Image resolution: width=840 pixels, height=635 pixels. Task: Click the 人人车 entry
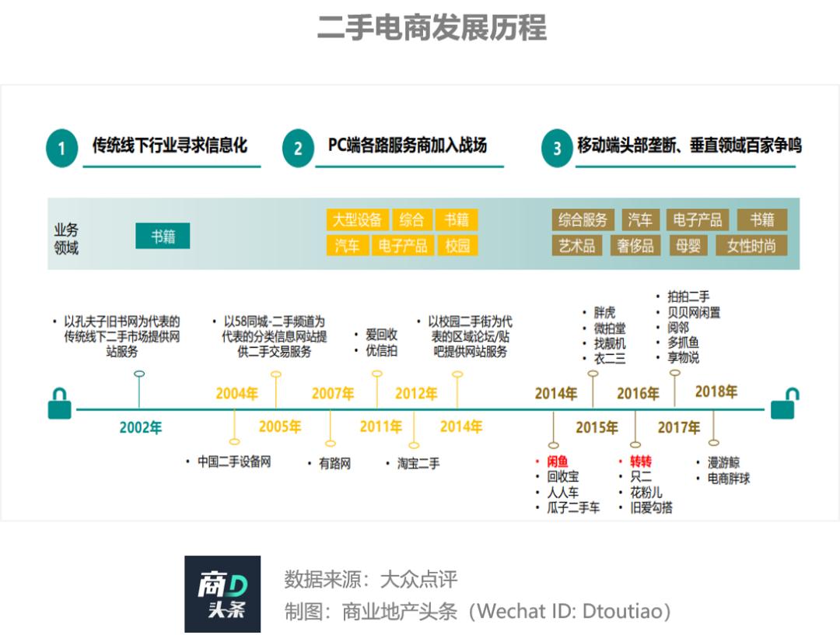563,492
